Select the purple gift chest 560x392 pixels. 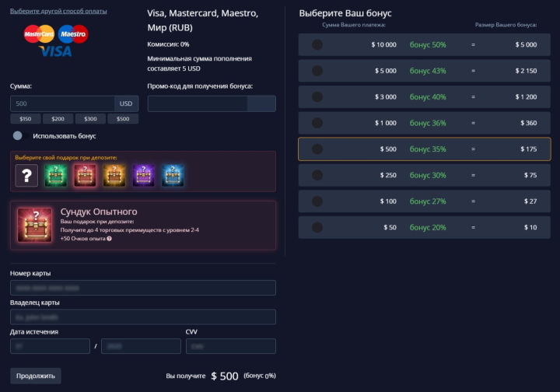pos(143,176)
